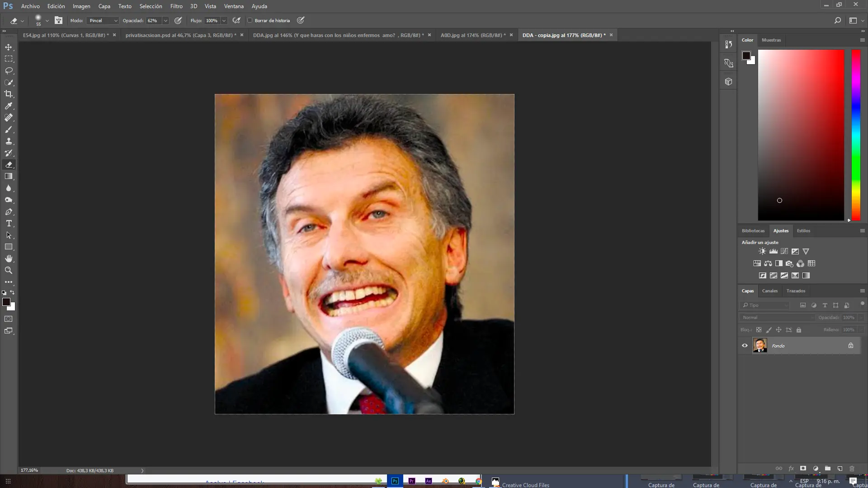Select the Move tool
This screenshot has width=868, height=488.
tap(9, 47)
